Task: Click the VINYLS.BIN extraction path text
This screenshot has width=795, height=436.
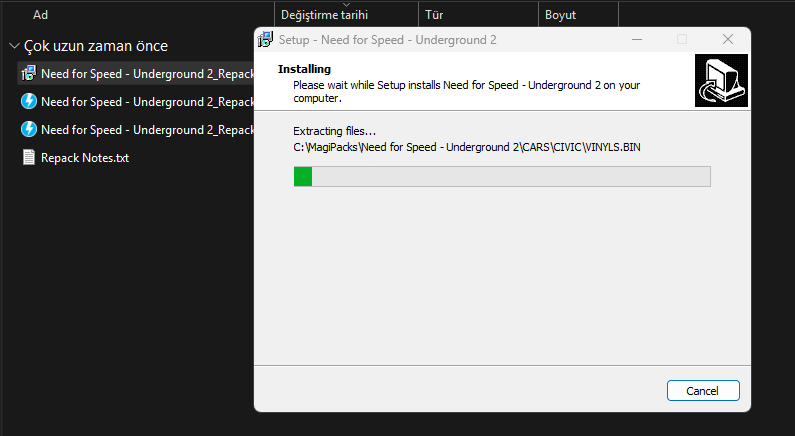Action: 466,147
